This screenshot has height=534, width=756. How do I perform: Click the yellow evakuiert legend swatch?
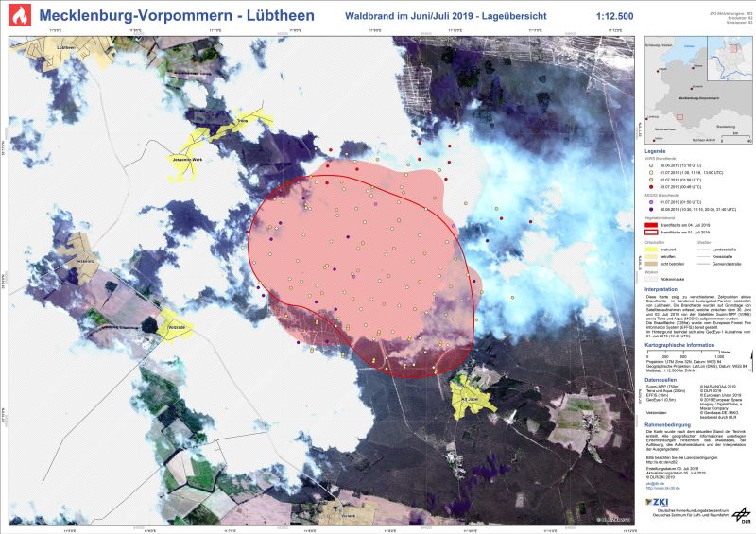[x=650, y=248]
